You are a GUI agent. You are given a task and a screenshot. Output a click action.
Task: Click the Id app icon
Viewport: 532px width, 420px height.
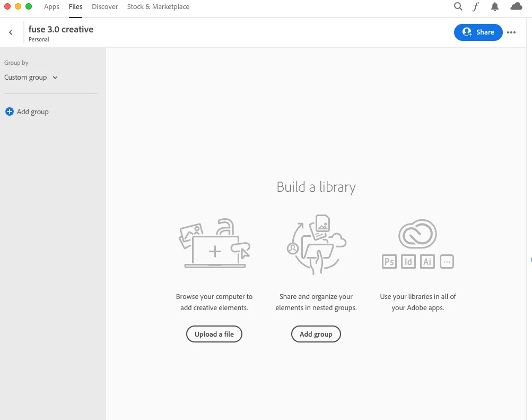[x=408, y=261]
